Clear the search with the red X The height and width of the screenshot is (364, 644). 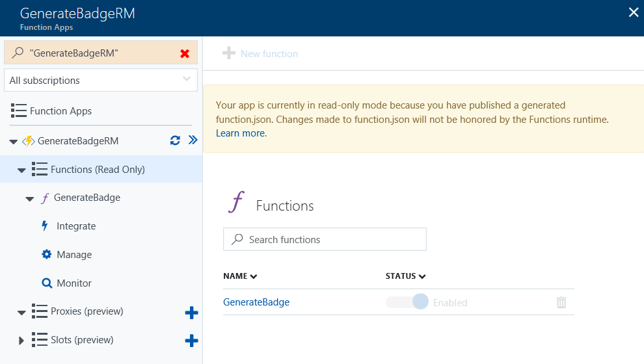pyautogui.click(x=185, y=54)
